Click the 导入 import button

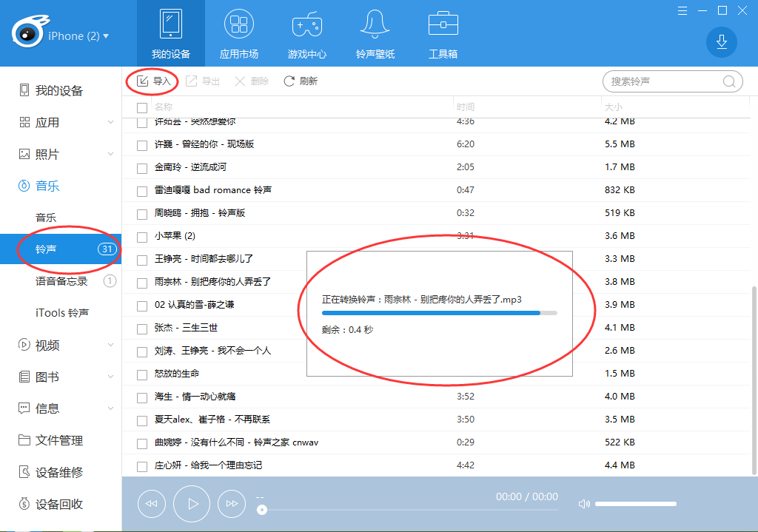coord(153,81)
